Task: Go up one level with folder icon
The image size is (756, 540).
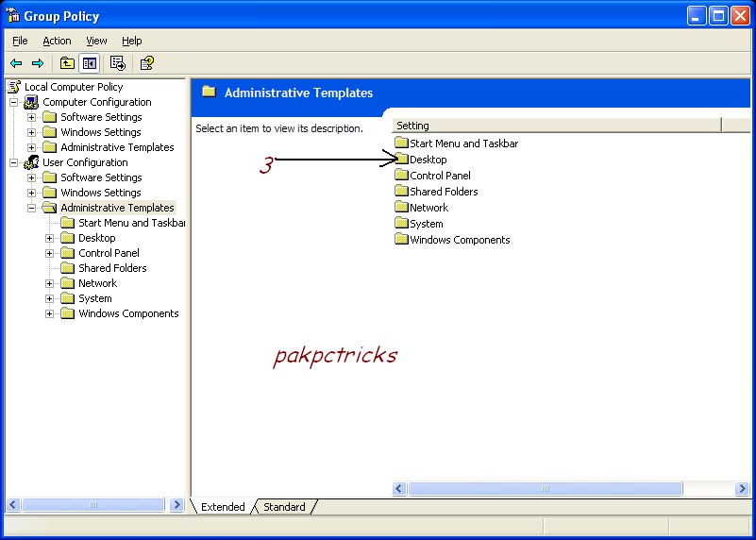Action: click(67, 63)
